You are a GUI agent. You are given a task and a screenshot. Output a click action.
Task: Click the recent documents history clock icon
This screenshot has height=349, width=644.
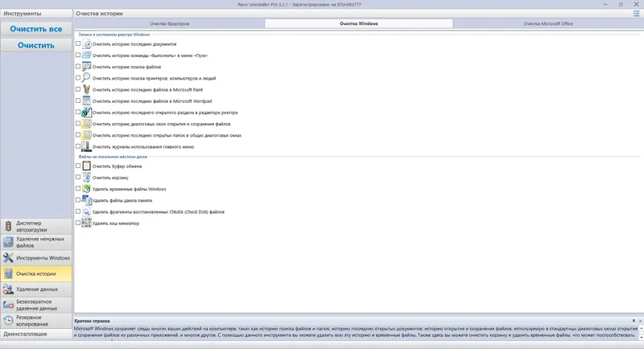click(86, 44)
